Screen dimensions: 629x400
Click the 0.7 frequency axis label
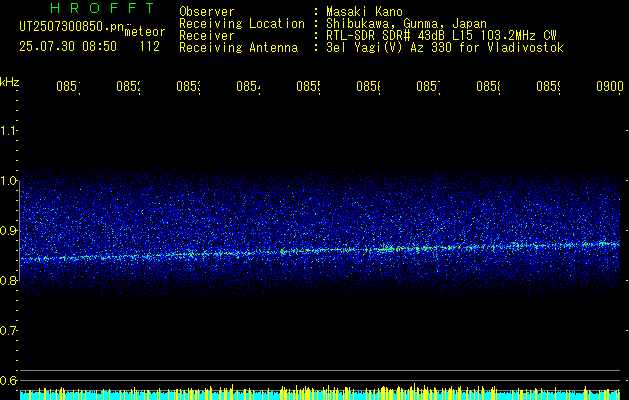pos(8,331)
